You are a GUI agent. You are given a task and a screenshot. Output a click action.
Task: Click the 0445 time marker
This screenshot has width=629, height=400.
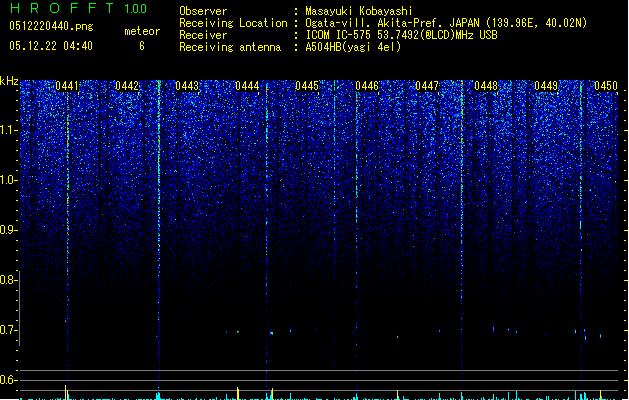pos(307,86)
